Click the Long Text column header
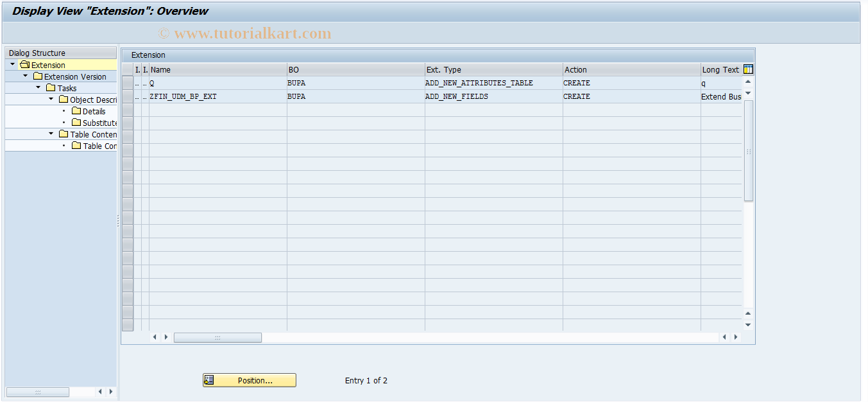The width and height of the screenshot is (868, 402). coord(721,69)
